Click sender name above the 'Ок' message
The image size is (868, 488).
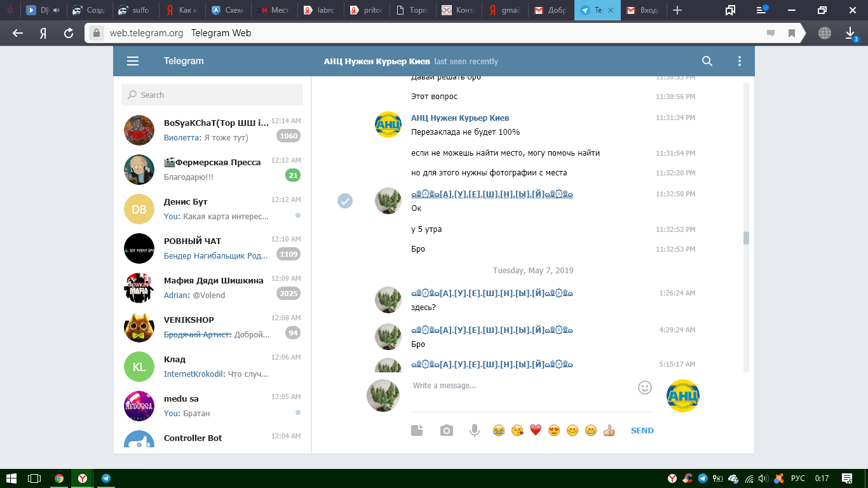click(492, 194)
